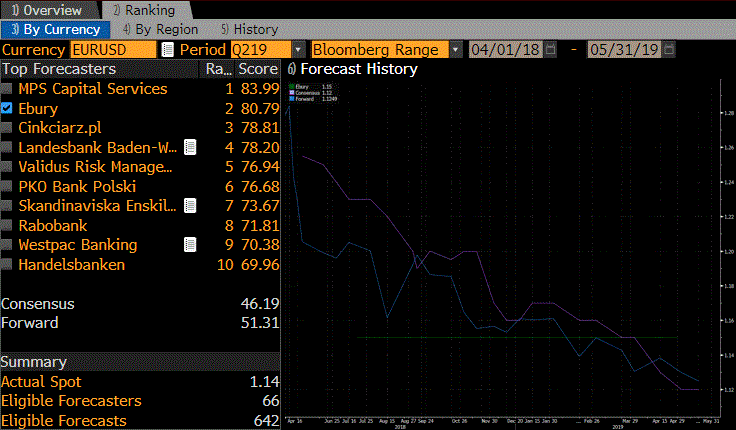Check the Handelsbanken checkbox
This screenshot has height=430, width=736.
(x=7, y=264)
